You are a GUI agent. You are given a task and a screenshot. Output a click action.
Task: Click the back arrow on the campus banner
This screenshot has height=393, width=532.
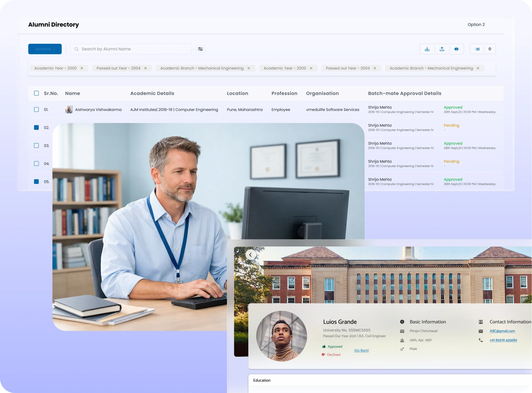pos(251,255)
